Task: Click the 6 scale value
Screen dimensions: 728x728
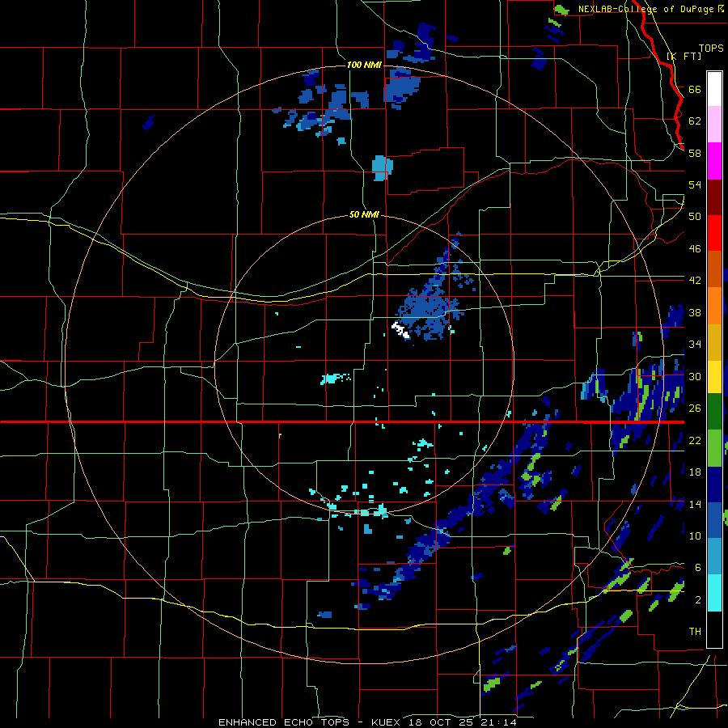Action: tap(698, 568)
